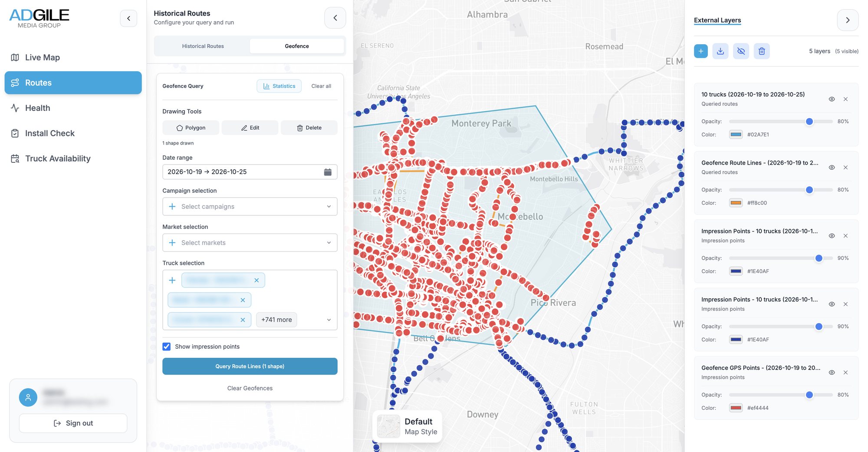
Task: Add a truck with the plus icon
Action: coord(172,280)
